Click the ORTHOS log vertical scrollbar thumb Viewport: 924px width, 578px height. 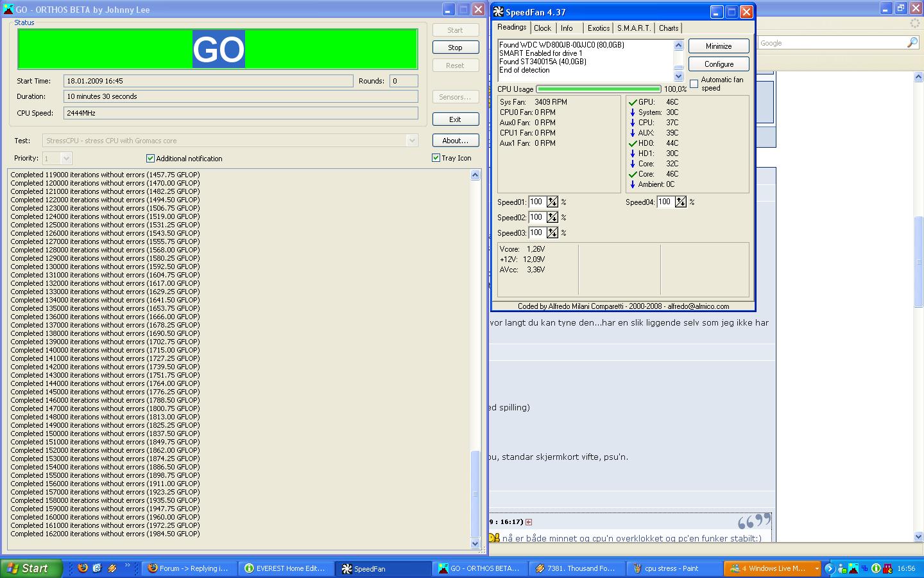point(475,494)
